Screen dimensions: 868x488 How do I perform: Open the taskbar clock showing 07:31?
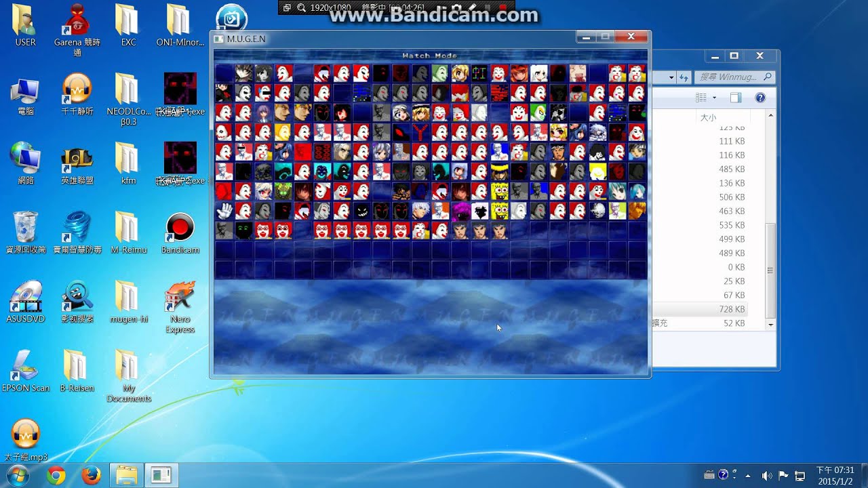(x=835, y=475)
